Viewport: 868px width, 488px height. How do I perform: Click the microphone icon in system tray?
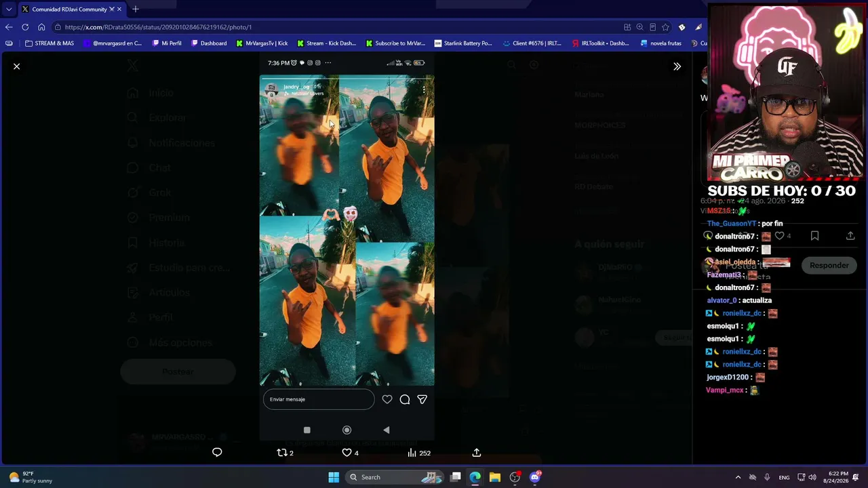point(767,477)
